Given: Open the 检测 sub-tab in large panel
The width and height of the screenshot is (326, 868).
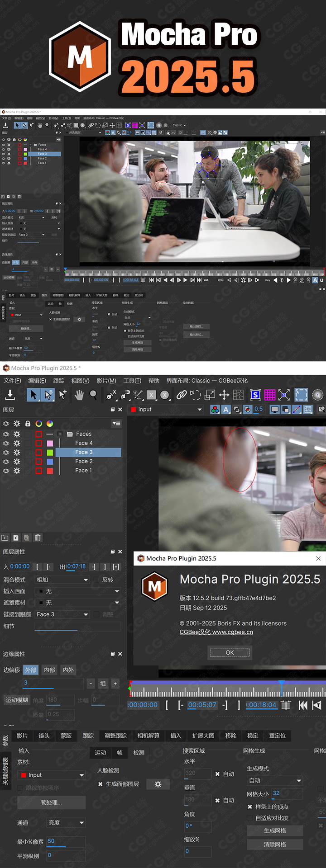Looking at the screenshot, I should click(x=139, y=753).
